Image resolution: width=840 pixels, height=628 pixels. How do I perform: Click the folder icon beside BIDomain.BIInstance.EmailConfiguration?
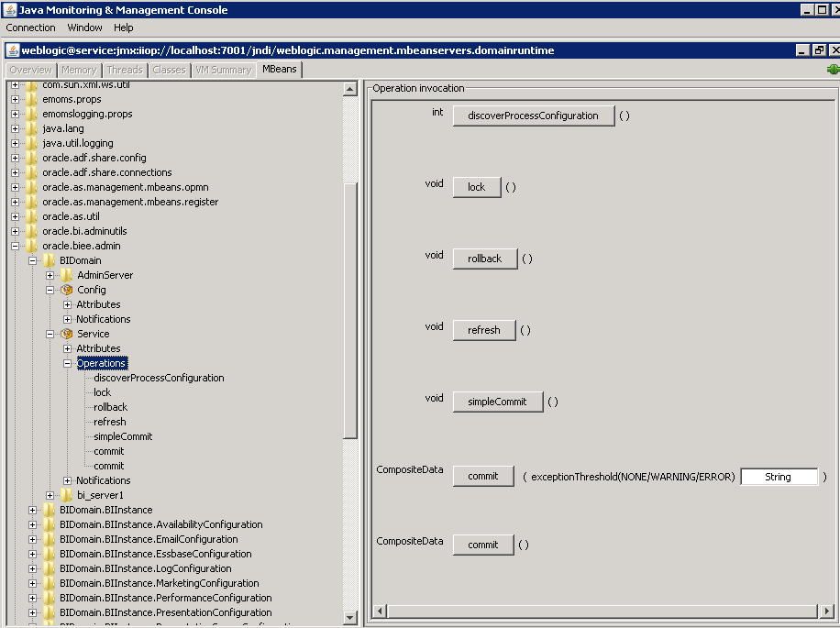(49, 539)
